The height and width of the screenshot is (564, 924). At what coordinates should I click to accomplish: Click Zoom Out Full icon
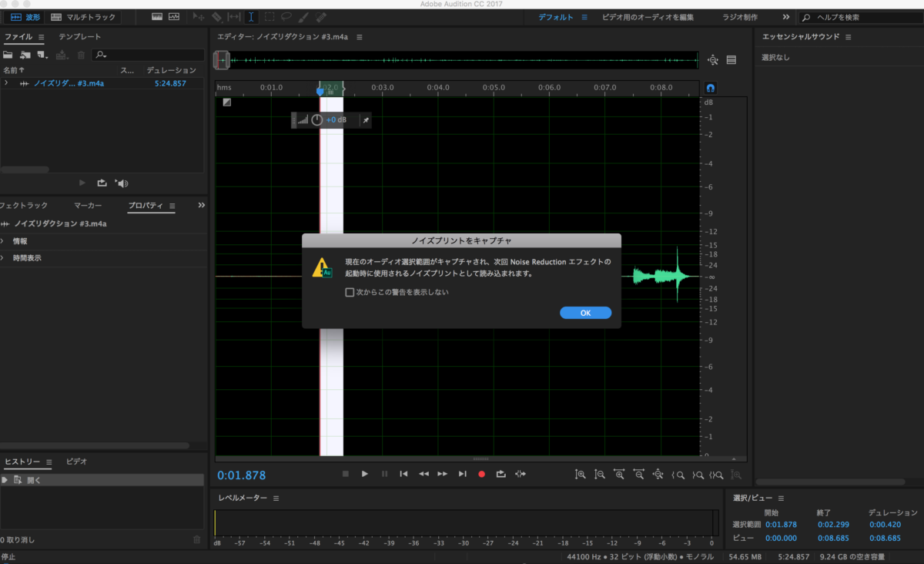pyautogui.click(x=658, y=475)
